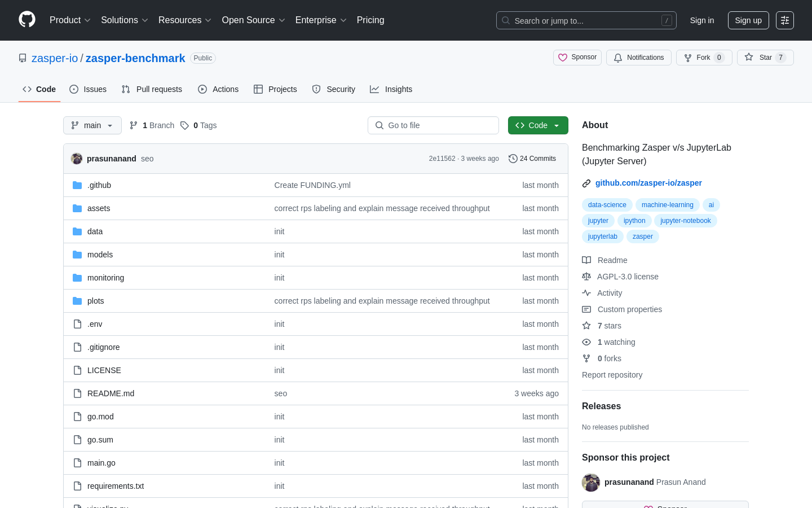Viewport: 812px width, 508px height.
Task: Open the monitoring folder
Action: (x=105, y=278)
